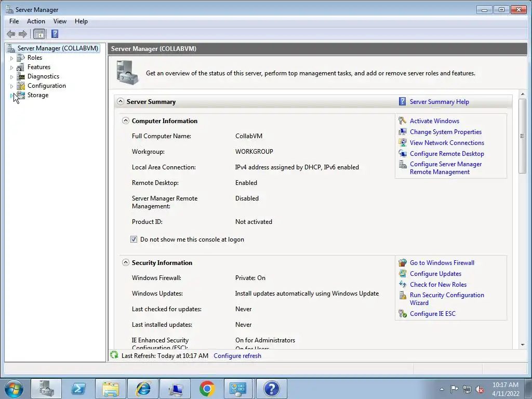Open Internet Explorer from the taskbar

[143, 389]
